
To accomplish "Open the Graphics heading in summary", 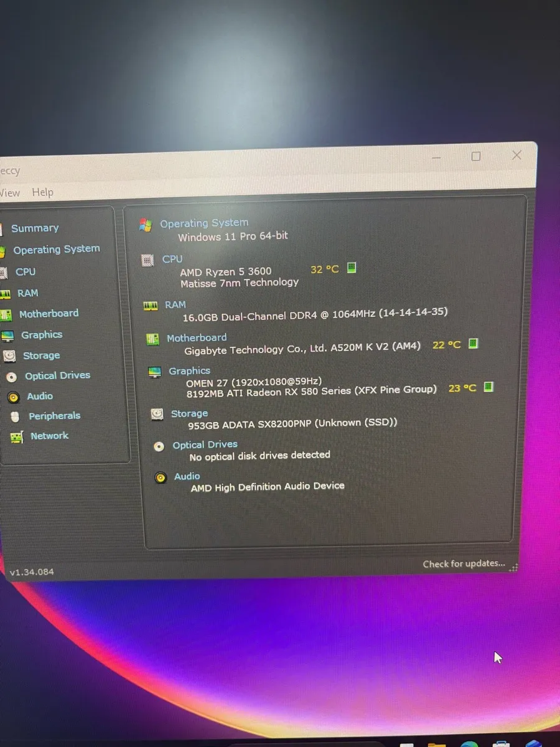I will [189, 371].
